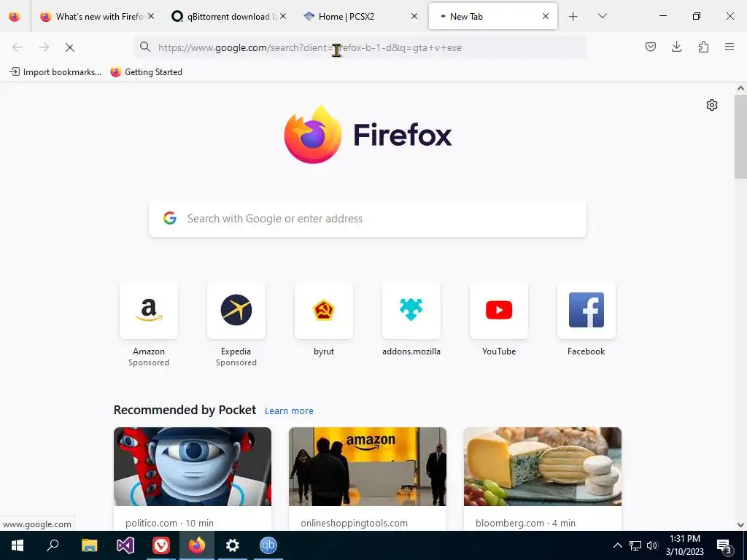Viewport: 747px width, 560px height.
Task: Open the New Tab personalize gear icon
Action: tap(712, 105)
